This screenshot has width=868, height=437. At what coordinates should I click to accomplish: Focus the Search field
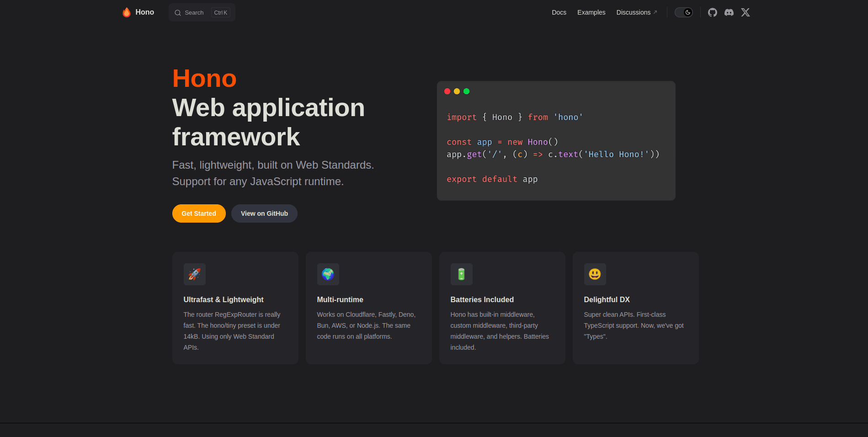point(202,12)
